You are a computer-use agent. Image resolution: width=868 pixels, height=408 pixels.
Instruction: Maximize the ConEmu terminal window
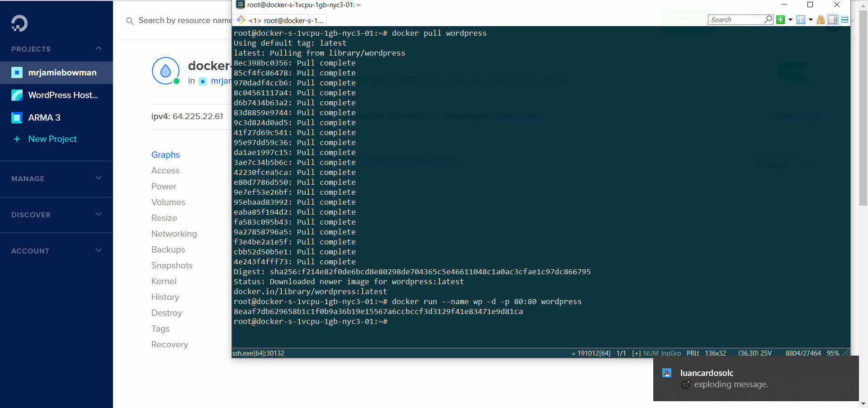click(810, 5)
